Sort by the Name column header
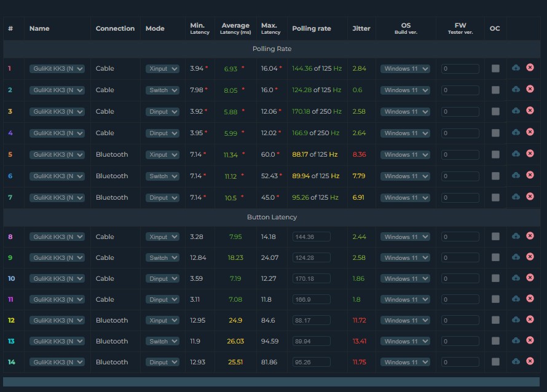 coord(39,29)
